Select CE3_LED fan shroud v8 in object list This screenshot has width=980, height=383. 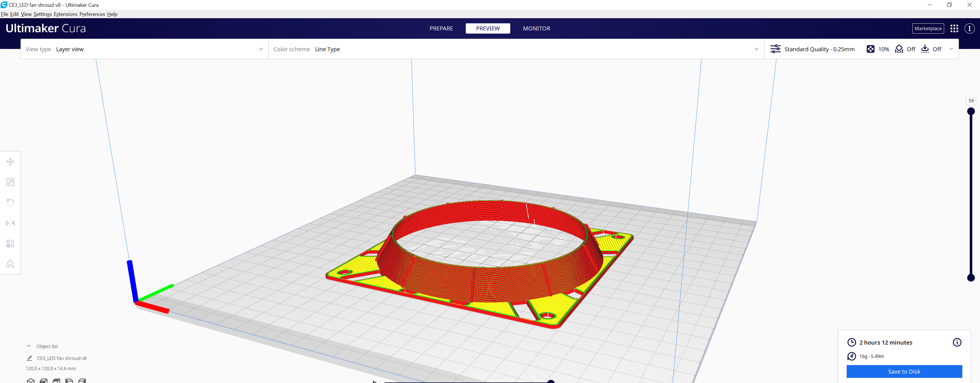[62, 358]
